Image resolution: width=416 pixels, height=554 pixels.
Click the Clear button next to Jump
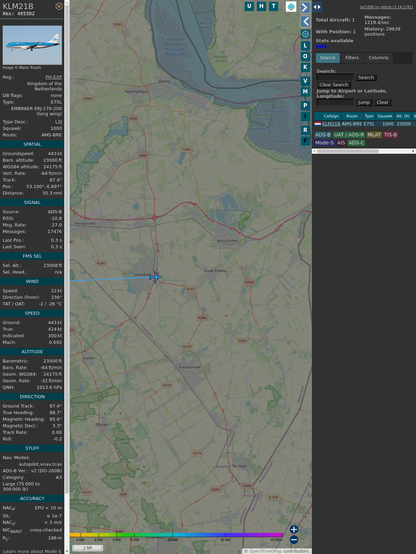[x=382, y=102]
